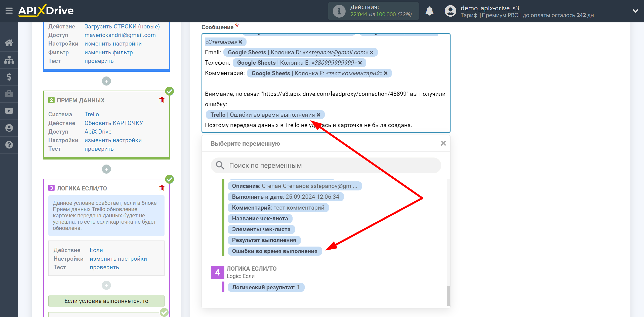Viewport: 644px width, 317px height.
Task: Select variable Описание
Action: click(x=295, y=186)
